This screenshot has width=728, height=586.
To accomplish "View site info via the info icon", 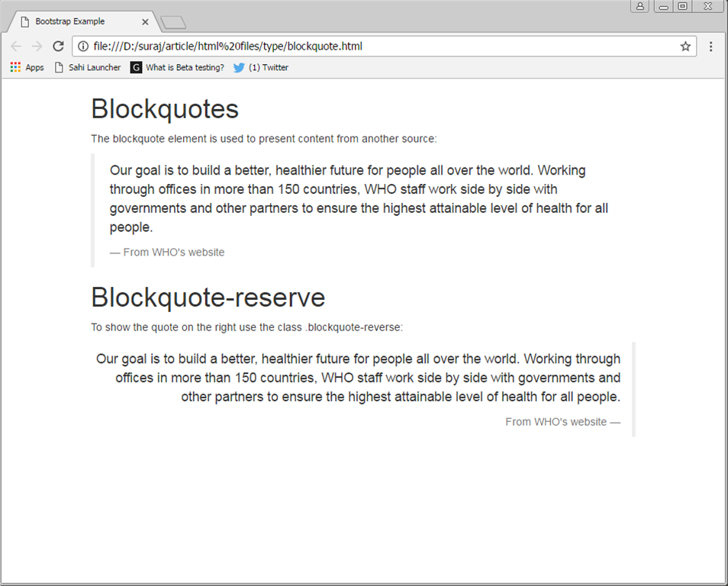I will coord(83,47).
